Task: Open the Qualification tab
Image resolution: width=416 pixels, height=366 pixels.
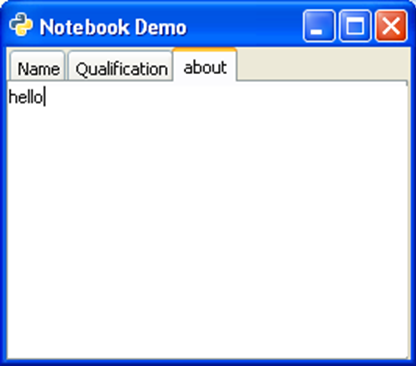Action: [120, 66]
